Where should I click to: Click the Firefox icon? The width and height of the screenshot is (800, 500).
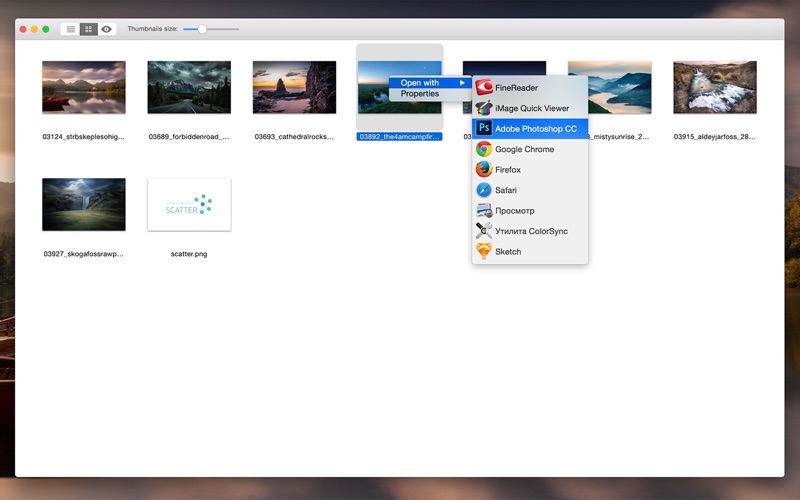tap(484, 169)
